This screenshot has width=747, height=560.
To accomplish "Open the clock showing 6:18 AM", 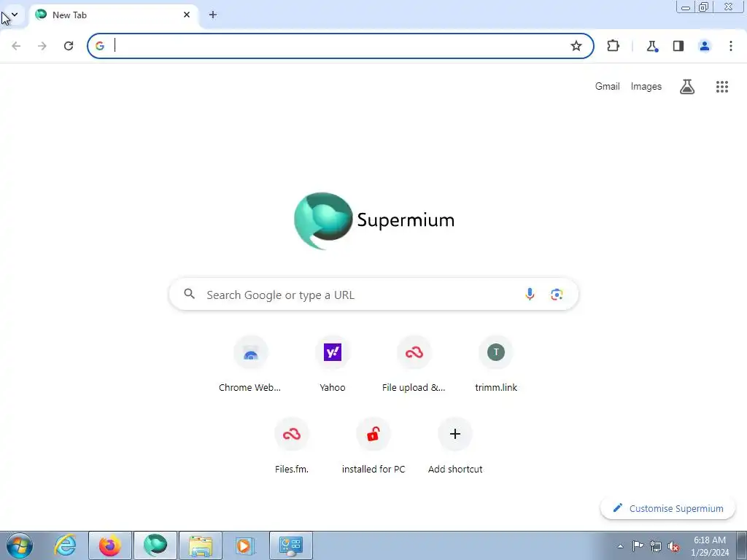I will [x=710, y=546].
